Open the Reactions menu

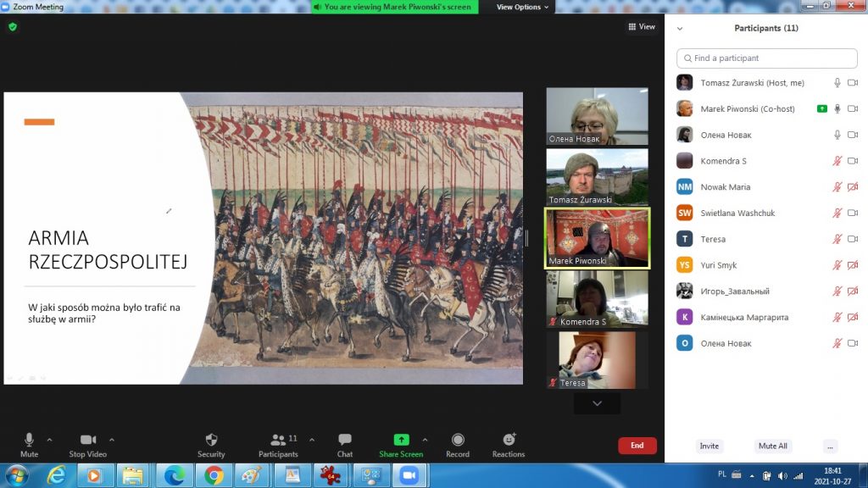tap(509, 445)
